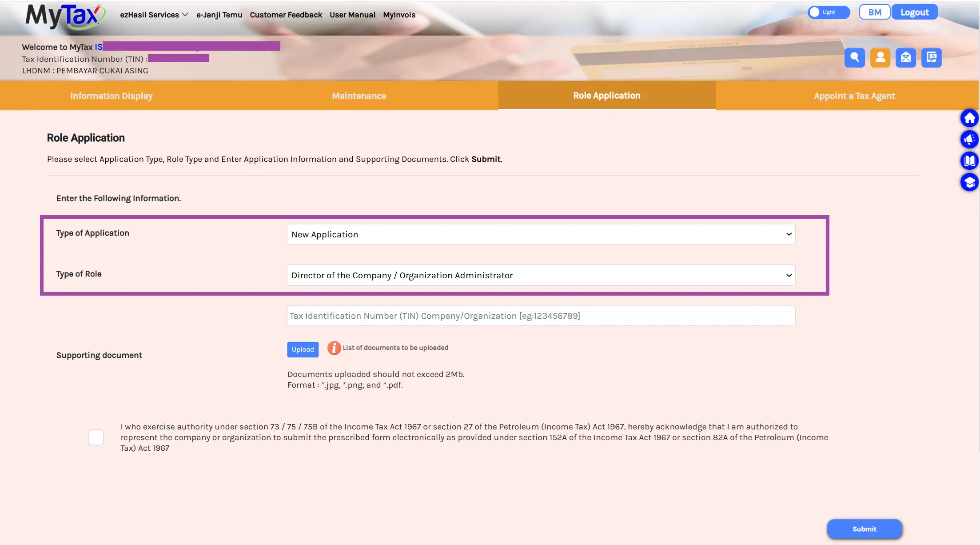Open the megaphone announcement side icon
Viewport: 980px width, 545px height.
[x=969, y=140]
